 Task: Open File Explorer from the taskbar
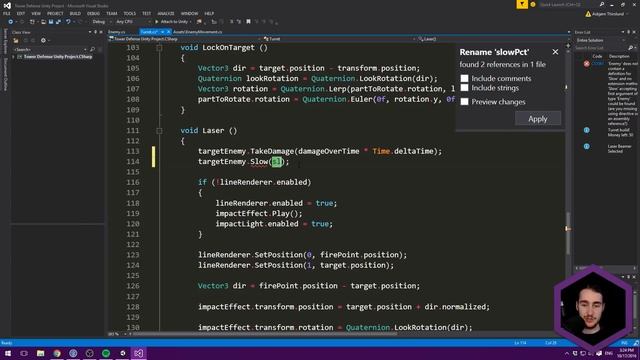point(40,353)
